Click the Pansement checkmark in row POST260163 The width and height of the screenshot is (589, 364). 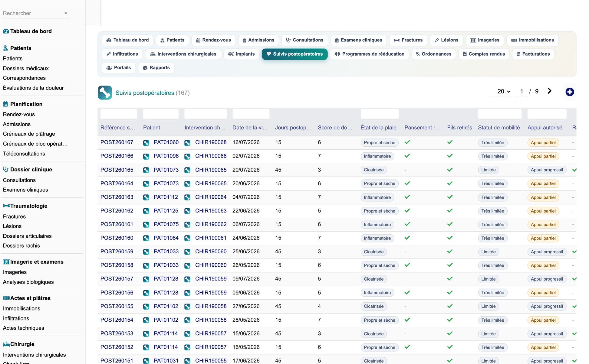407,197
